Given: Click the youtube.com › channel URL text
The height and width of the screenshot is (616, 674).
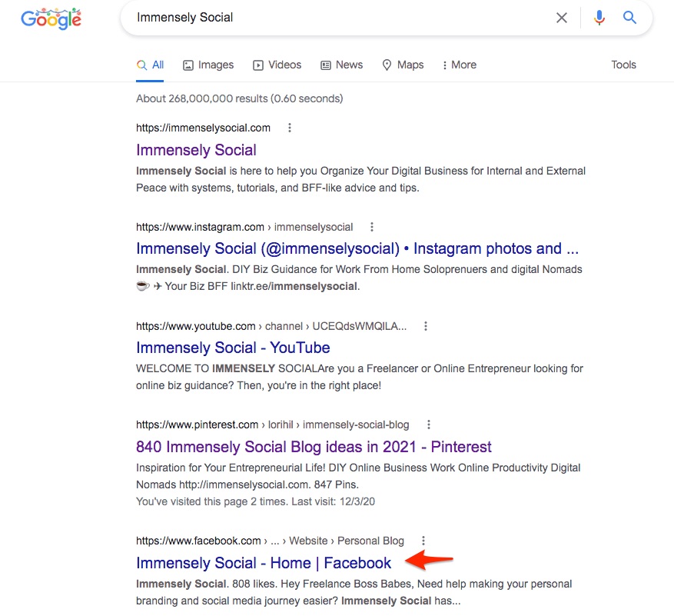Looking at the screenshot, I should pyautogui.click(x=271, y=326).
